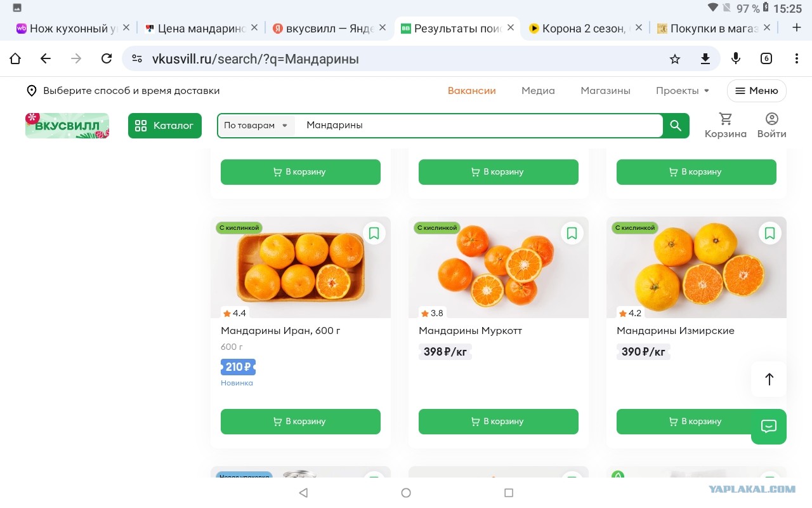Tap the browser home icon
Screen dimensions: 812x508
click(15, 59)
